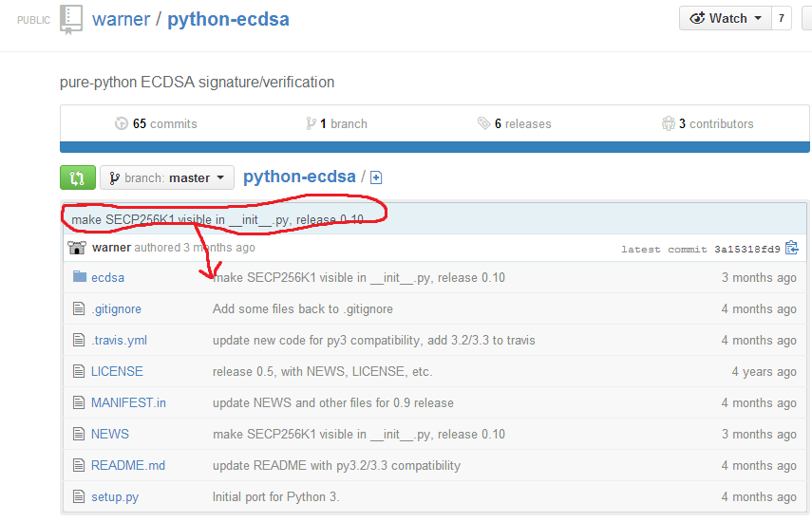812x522 pixels.
Task: Open 'update README with py3.2/3.3 compatibility' commit
Action: tap(336, 466)
